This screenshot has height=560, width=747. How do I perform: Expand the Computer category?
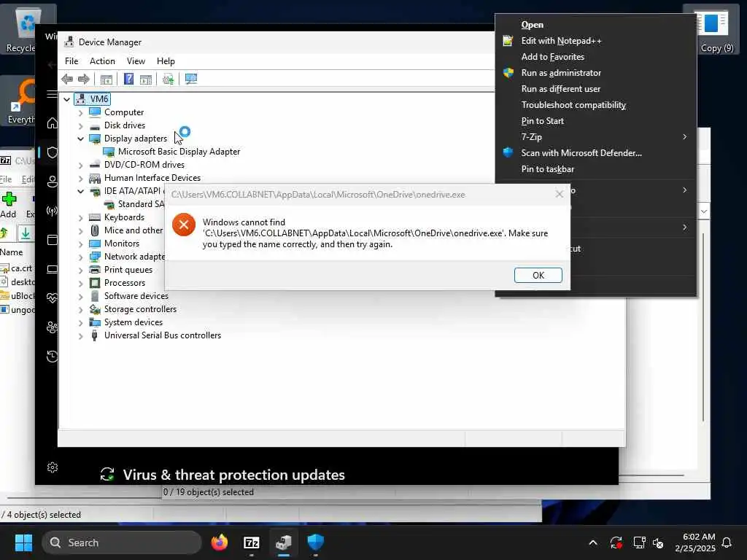click(80, 112)
